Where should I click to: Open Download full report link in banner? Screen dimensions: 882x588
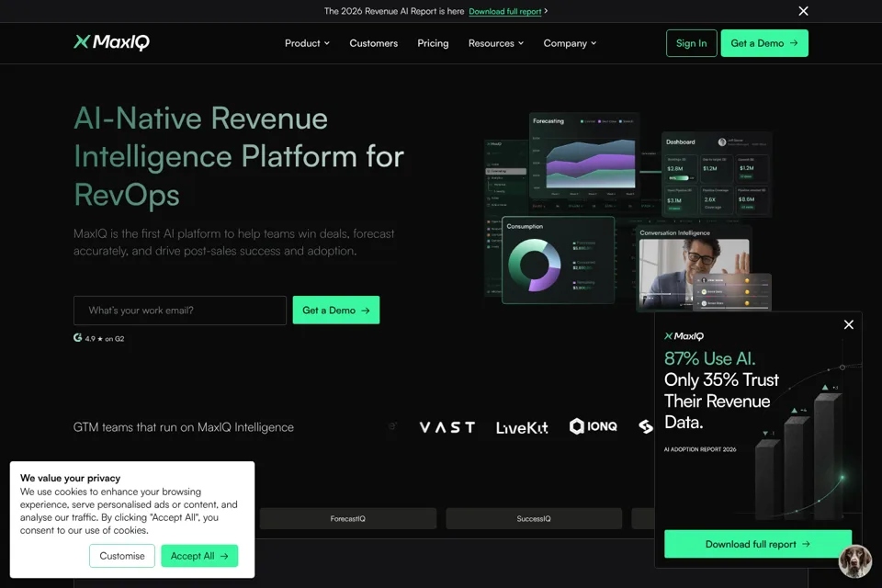(504, 11)
